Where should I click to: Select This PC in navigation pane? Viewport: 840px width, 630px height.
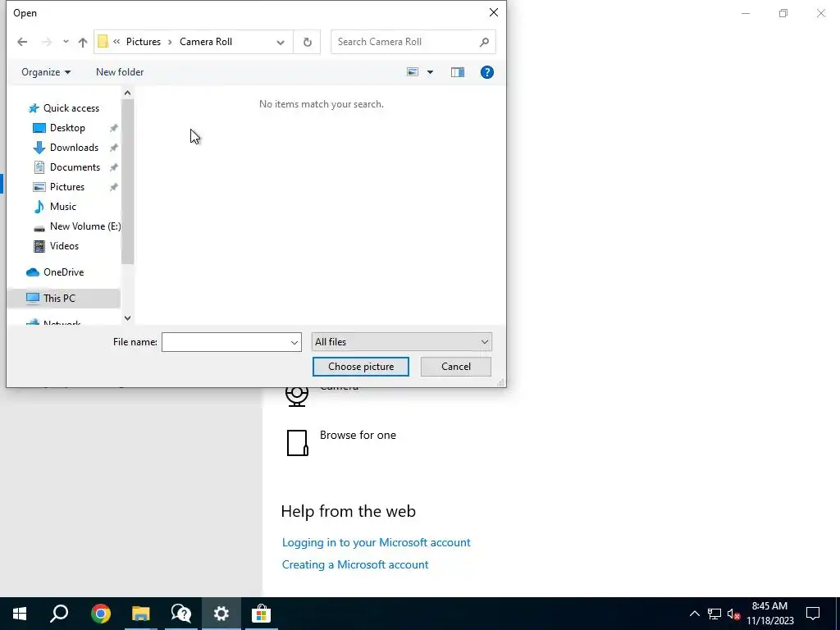coord(63,299)
